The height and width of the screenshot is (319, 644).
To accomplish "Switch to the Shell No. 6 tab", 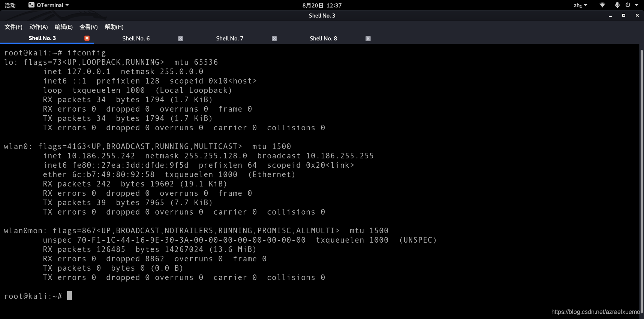I will coord(136,39).
